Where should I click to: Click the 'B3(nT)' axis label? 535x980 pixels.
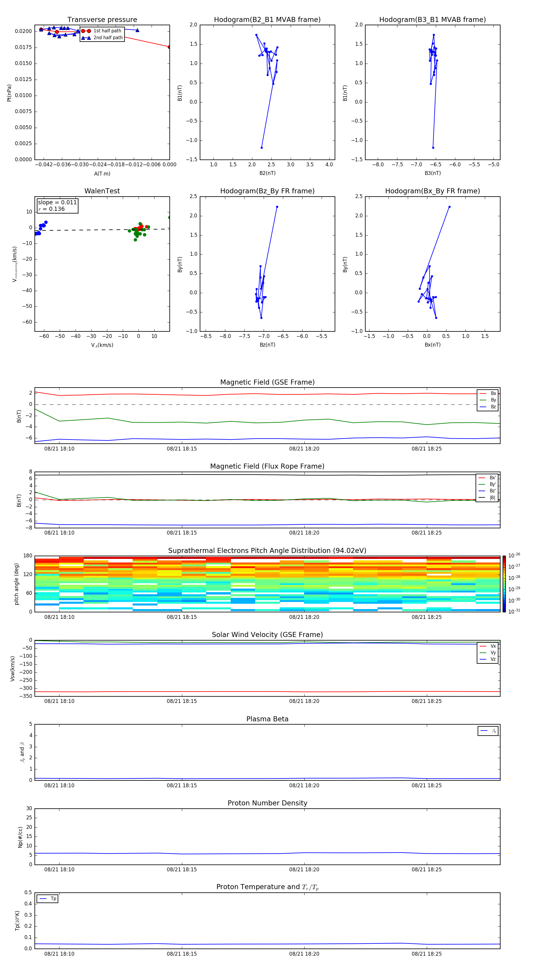point(432,173)
